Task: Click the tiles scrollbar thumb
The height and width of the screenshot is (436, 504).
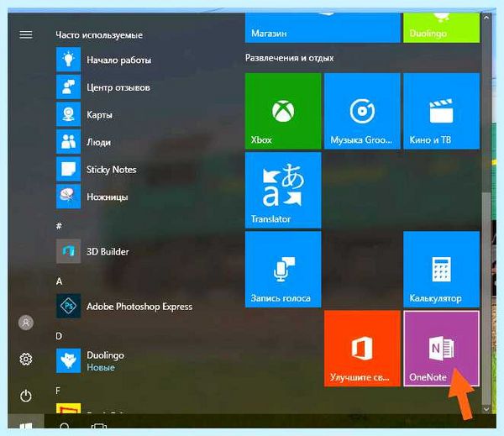Action: coord(486,297)
